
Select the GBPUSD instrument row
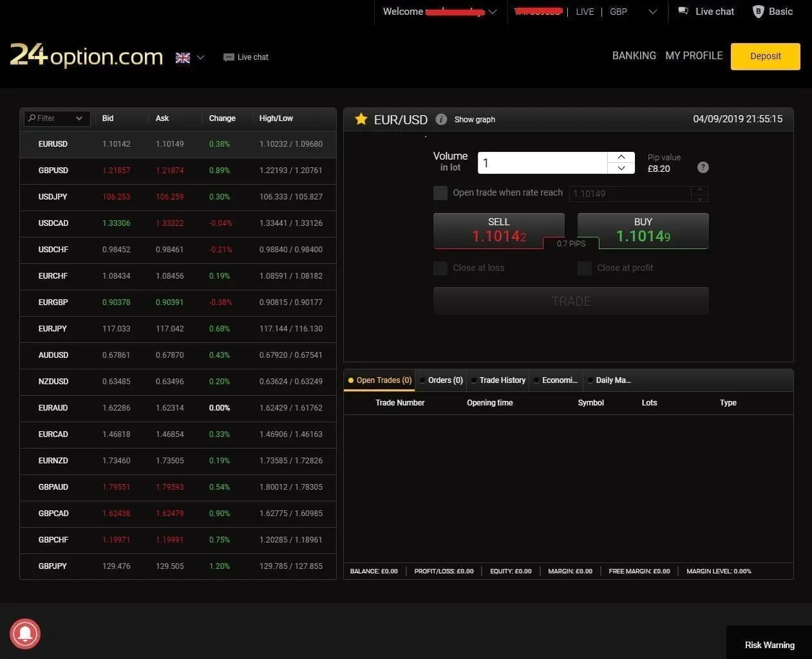coord(178,171)
